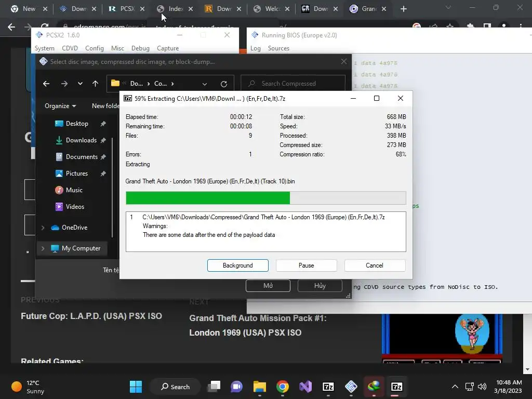This screenshot has height=399, width=532.
Task: Pause the 7-Zip extraction
Action: click(306, 265)
